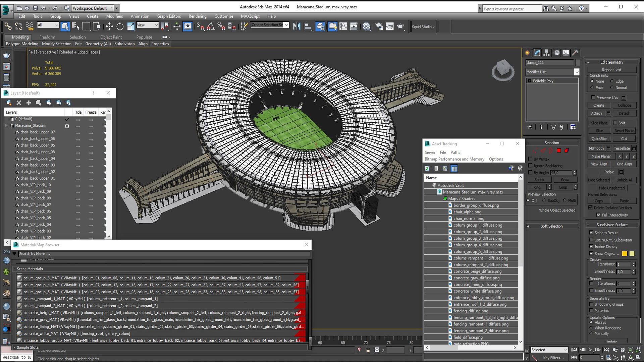This screenshot has height=362, width=644.
Task: Toggle the 3D Snaps icon
Action: click(x=201, y=26)
